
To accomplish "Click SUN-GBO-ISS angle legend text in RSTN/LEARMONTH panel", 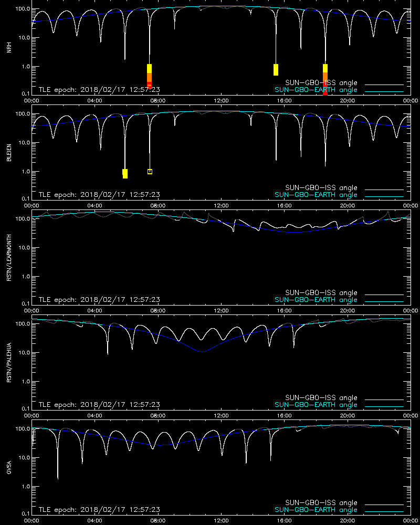I will coord(321,292).
